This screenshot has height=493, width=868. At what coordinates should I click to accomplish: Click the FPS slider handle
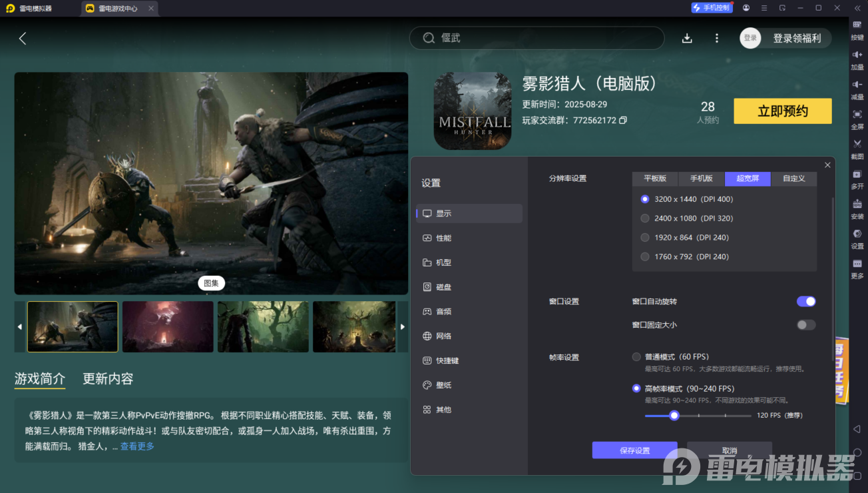point(674,416)
